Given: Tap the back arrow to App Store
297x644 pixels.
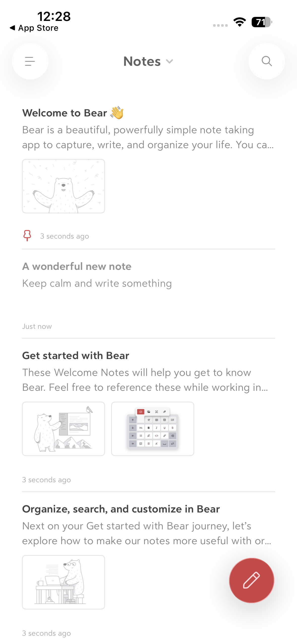Looking at the screenshot, I should click(12, 28).
